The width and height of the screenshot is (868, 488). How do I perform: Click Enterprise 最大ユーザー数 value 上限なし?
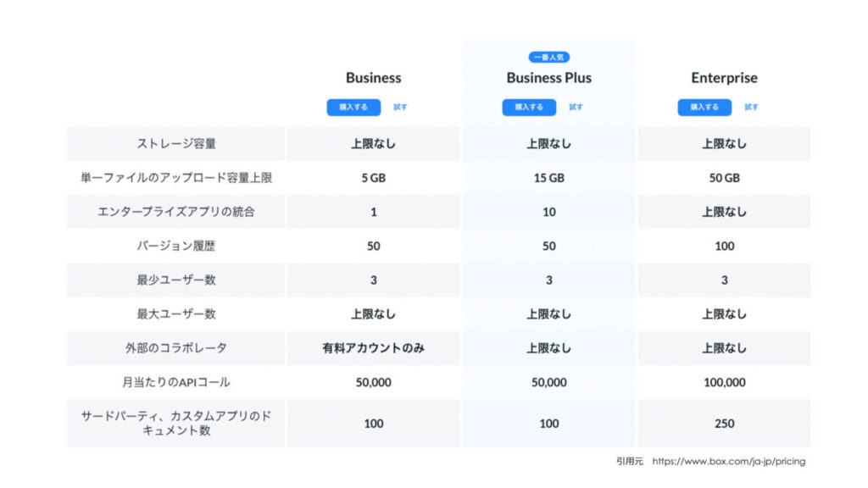725,314
